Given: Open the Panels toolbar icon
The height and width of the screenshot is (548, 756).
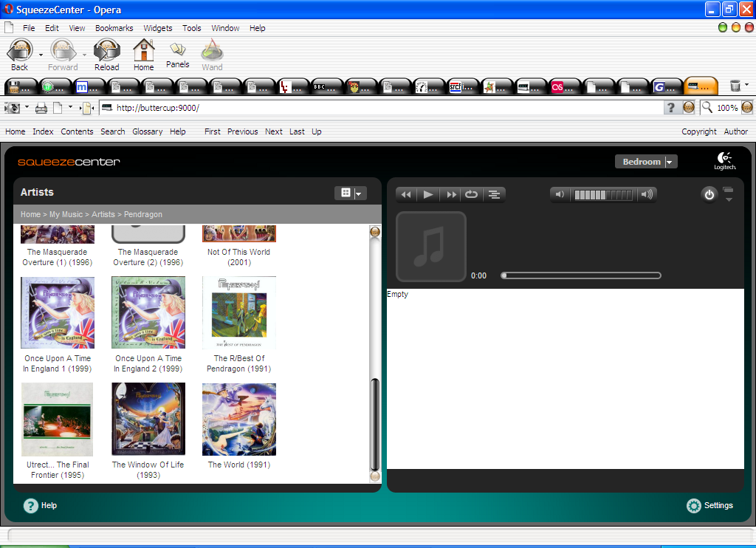Looking at the screenshot, I should 177,55.
